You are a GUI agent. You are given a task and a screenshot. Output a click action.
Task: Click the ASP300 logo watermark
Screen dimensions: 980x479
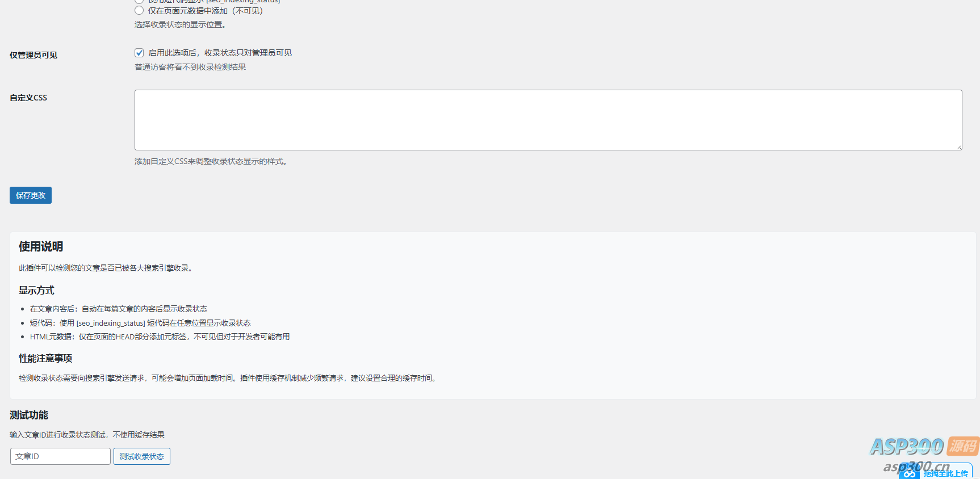pyautogui.click(x=907, y=447)
